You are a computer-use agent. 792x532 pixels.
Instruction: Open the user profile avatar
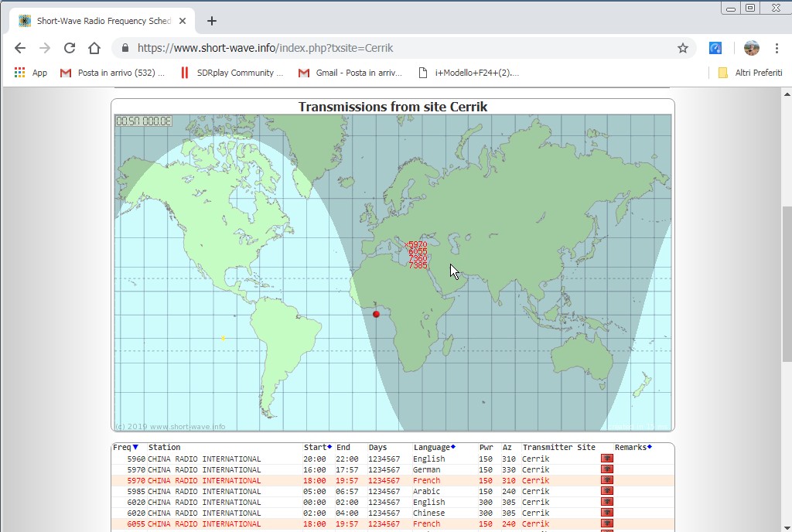[752, 48]
